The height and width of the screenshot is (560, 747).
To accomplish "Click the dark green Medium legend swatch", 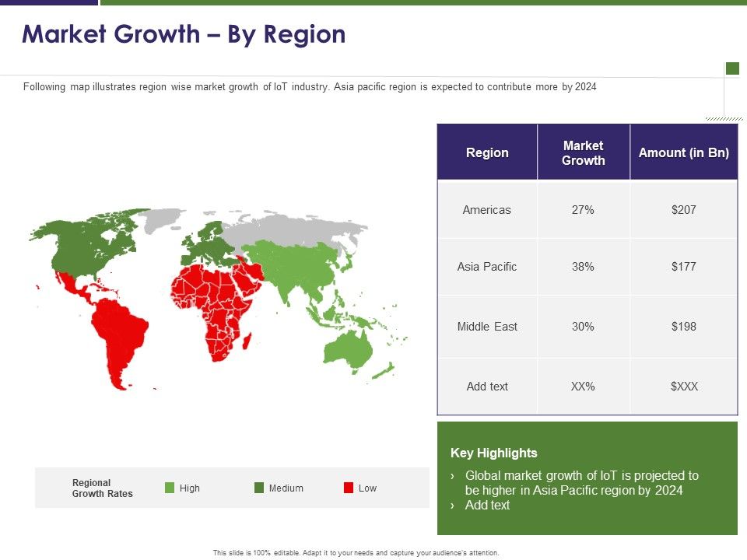I will (x=259, y=488).
